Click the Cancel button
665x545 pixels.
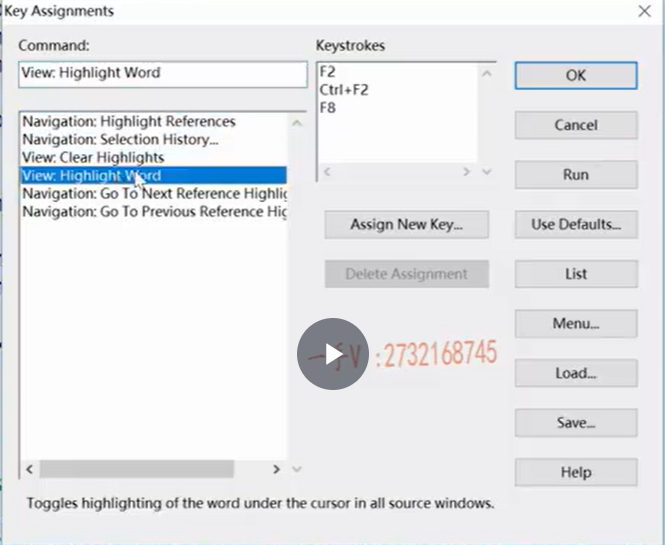(576, 125)
